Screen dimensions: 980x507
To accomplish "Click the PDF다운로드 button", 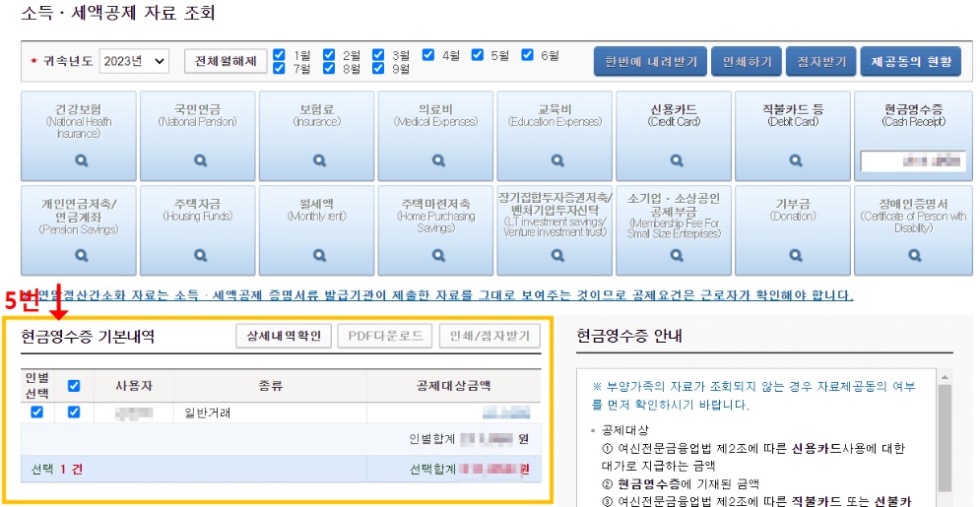I will point(385,336).
